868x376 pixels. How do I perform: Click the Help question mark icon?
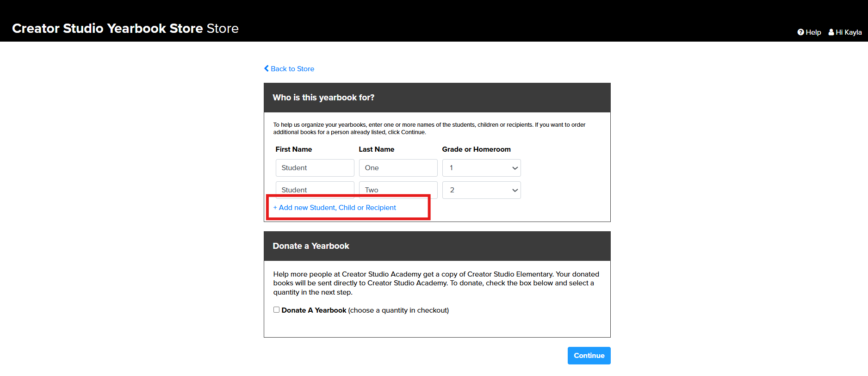800,32
